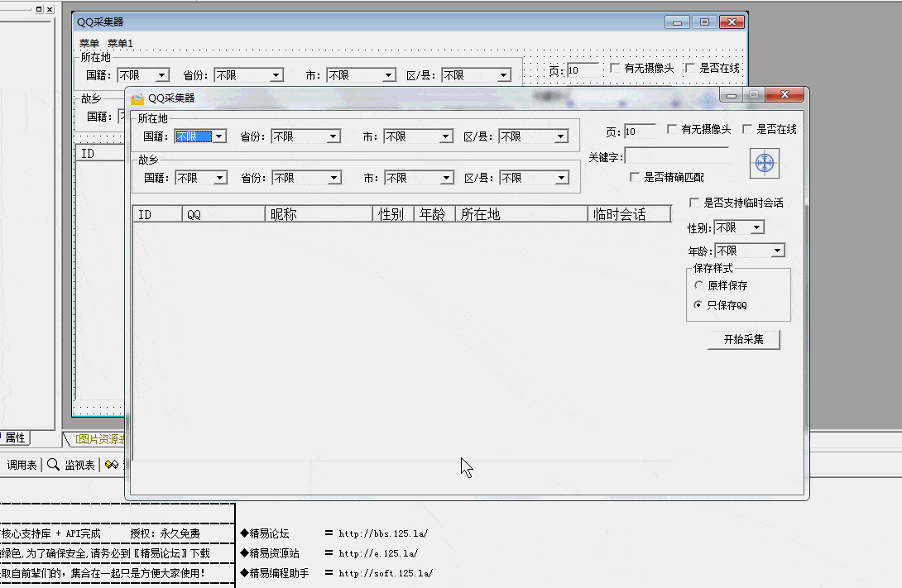Click the http://bbs.125.la/ address text
The image size is (902, 588).
pos(383,533)
